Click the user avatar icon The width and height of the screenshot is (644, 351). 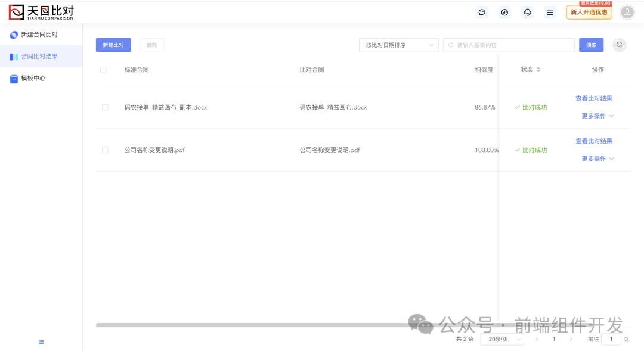point(627,13)
